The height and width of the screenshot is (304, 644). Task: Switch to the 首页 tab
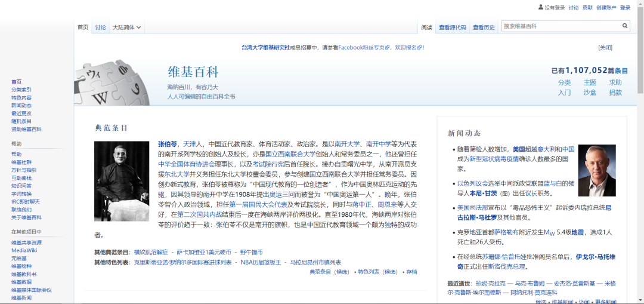point(83,27)
